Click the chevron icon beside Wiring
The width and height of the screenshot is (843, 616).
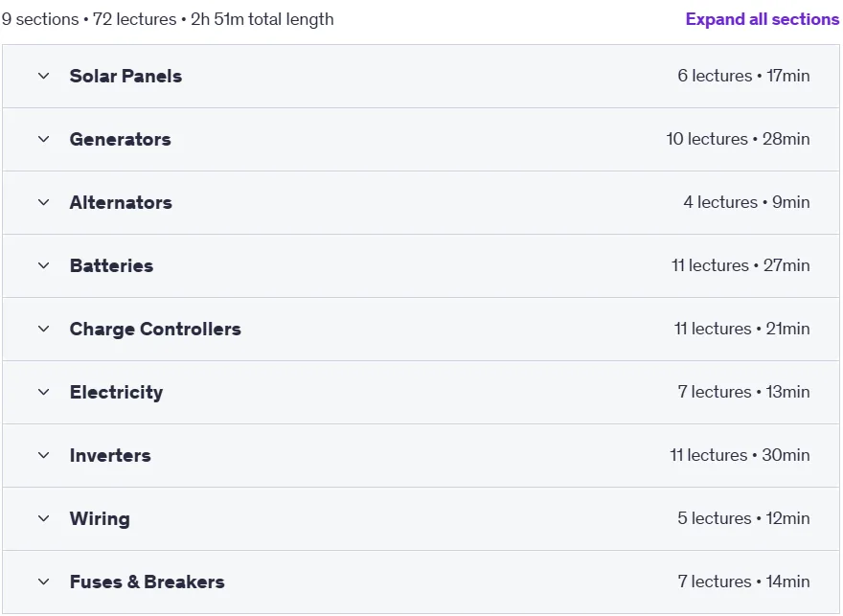tap(43, 518)
